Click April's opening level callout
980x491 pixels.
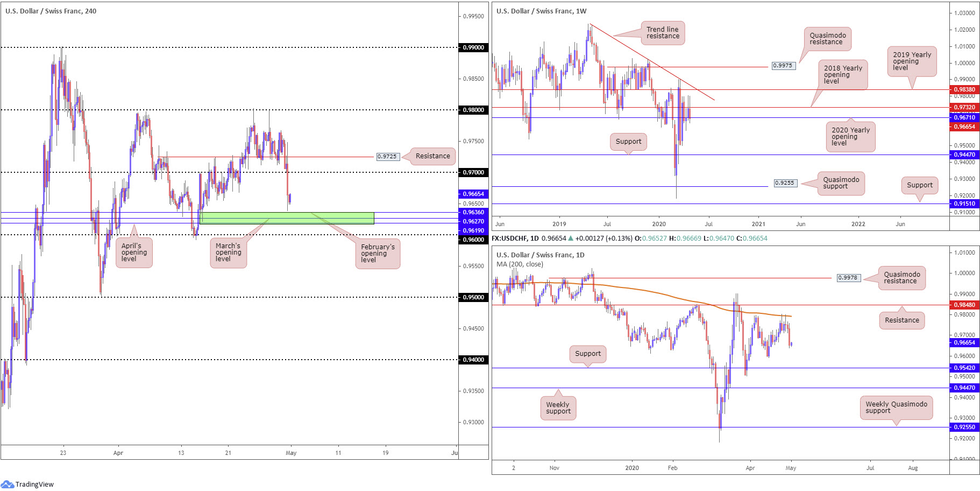pyautogui.click(x=134, y=252)
